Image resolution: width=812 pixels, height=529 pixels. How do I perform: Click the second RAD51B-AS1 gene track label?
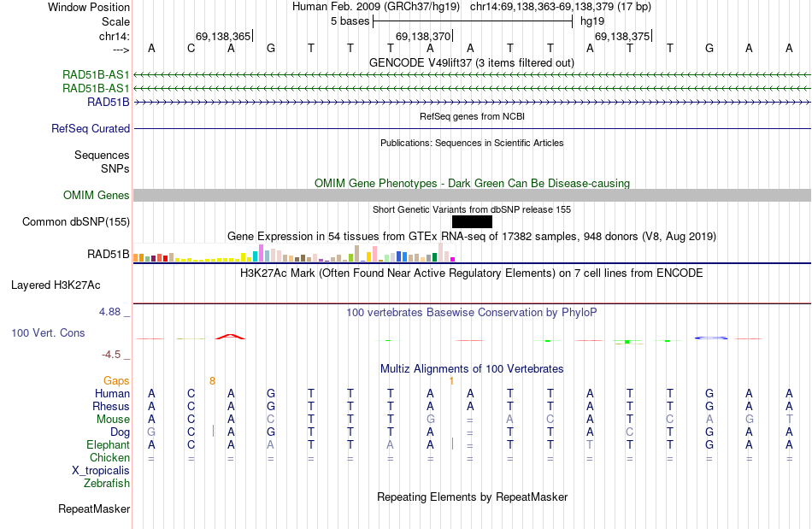[96, 89]
